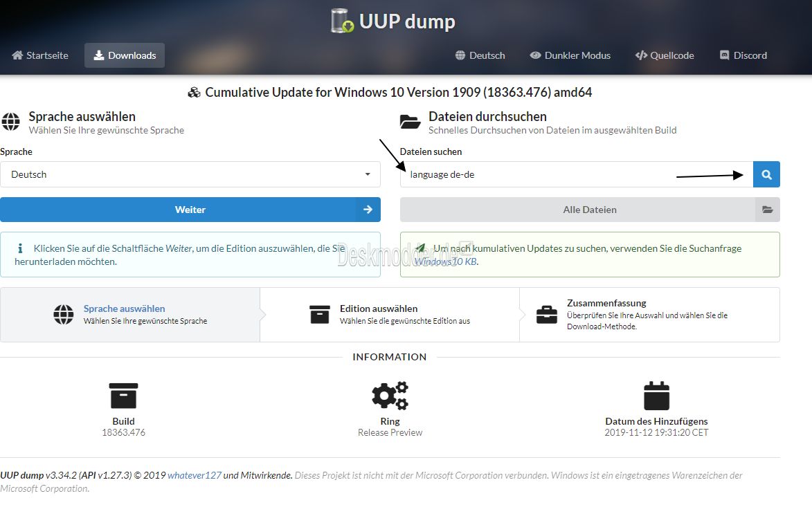Click the Windows 10 KB search link

446,261
